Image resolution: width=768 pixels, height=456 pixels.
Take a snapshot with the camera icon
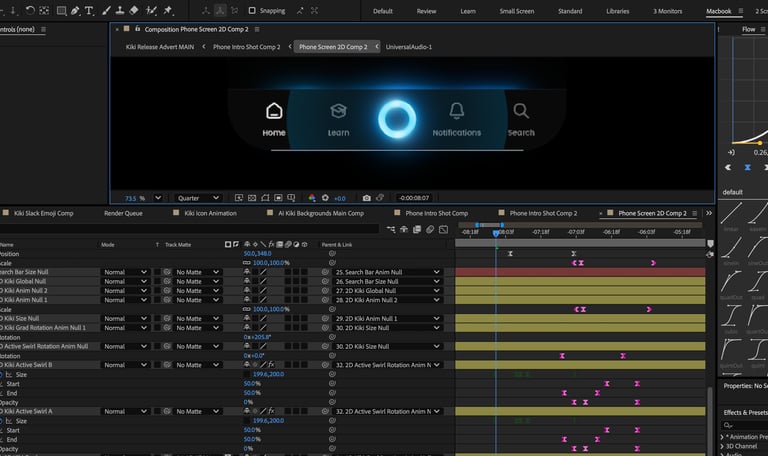click(x=366, y=198)
